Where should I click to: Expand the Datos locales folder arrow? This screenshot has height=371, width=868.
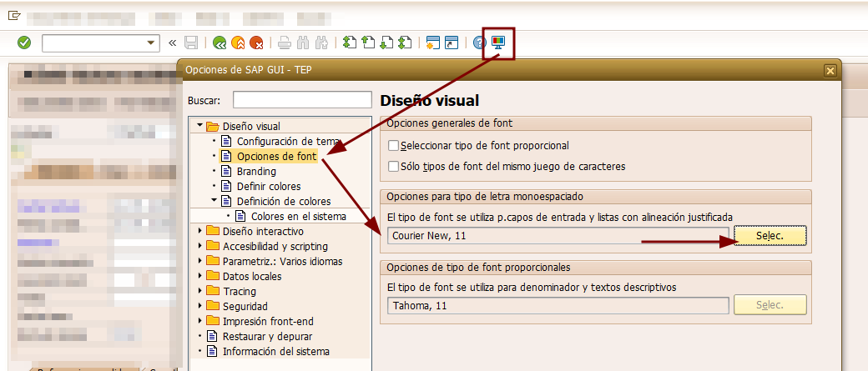click(199, 276)
